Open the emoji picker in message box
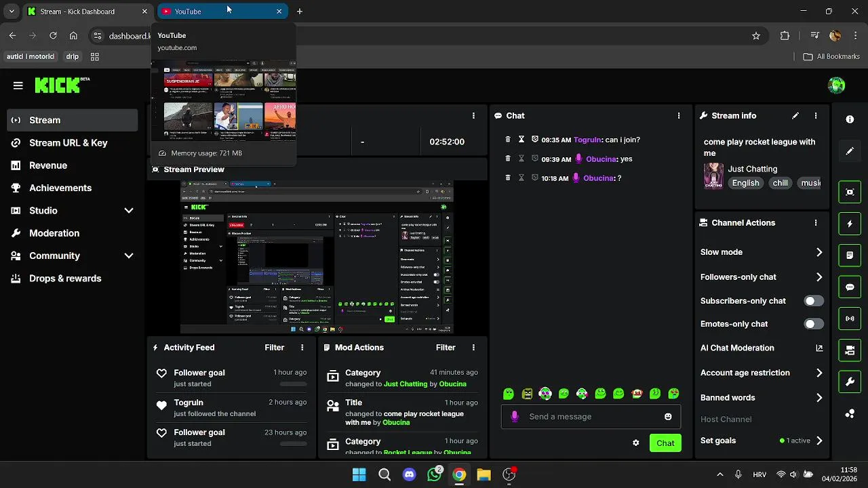This screenshot has height=488, width=868. pyautogui.click(x=668, y=417)
